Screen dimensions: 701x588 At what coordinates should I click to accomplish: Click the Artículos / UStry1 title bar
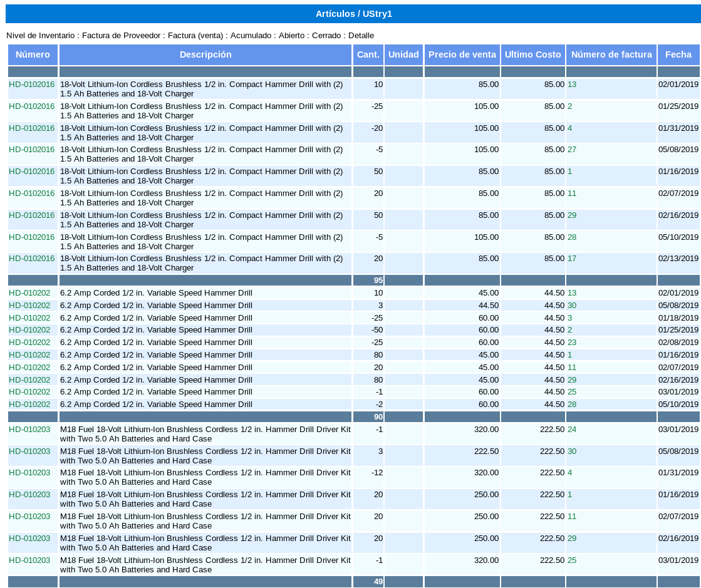tap(353, 14)
